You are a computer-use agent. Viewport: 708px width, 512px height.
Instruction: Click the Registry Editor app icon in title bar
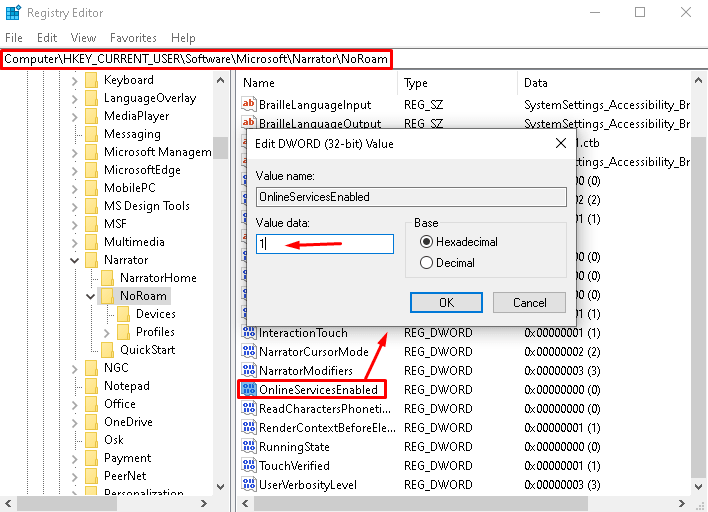pyautogui.click(x=13, y=13)
